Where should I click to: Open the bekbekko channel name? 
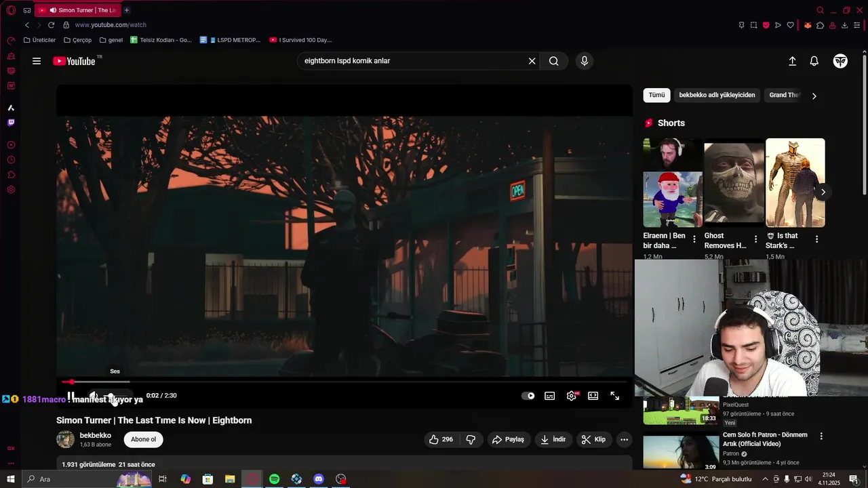pyautogui.click(x=96, y=435)
